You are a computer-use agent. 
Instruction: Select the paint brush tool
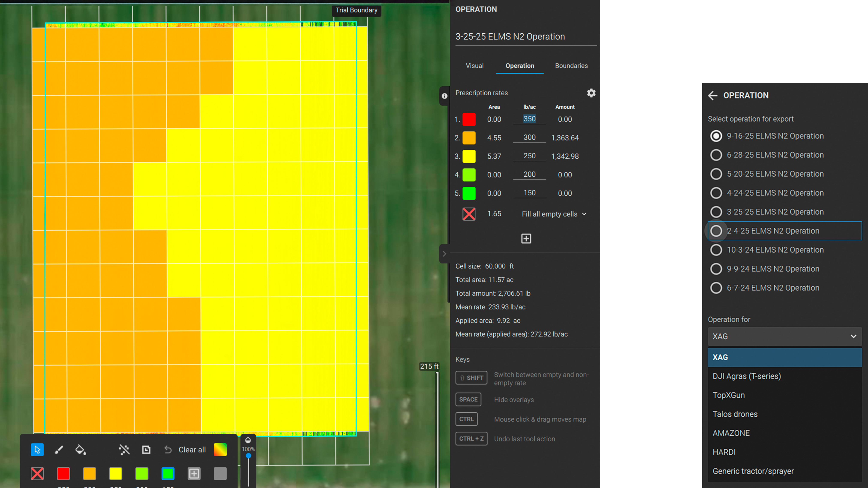(59, 450)
